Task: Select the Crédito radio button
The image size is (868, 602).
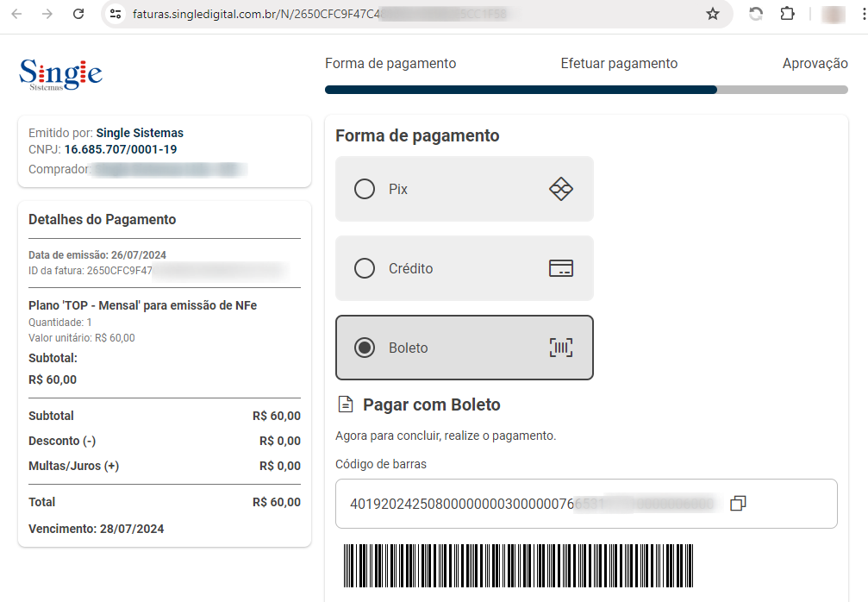Action: [365, 268]
